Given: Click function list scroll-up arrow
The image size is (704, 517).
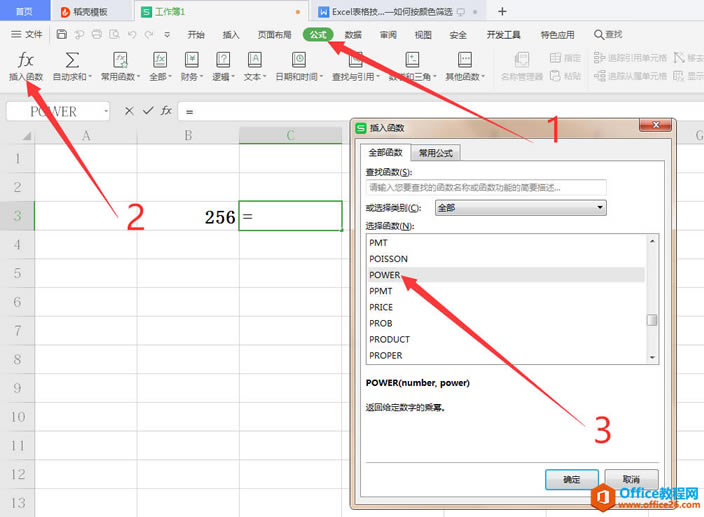Looking at the screenshot, I should click(x=652, y=241).
